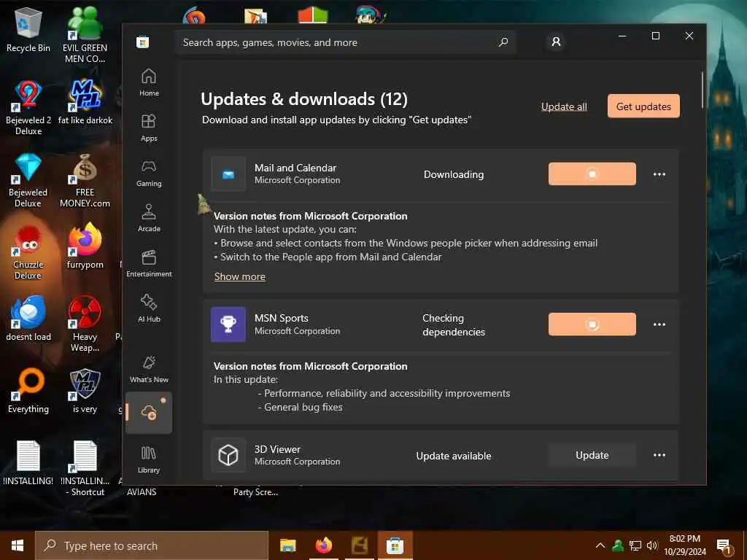Viewport: 747px width, 560px height.
Task: Select the FREE MONEY.com desktop shortcut
Action: pos(85,180)
